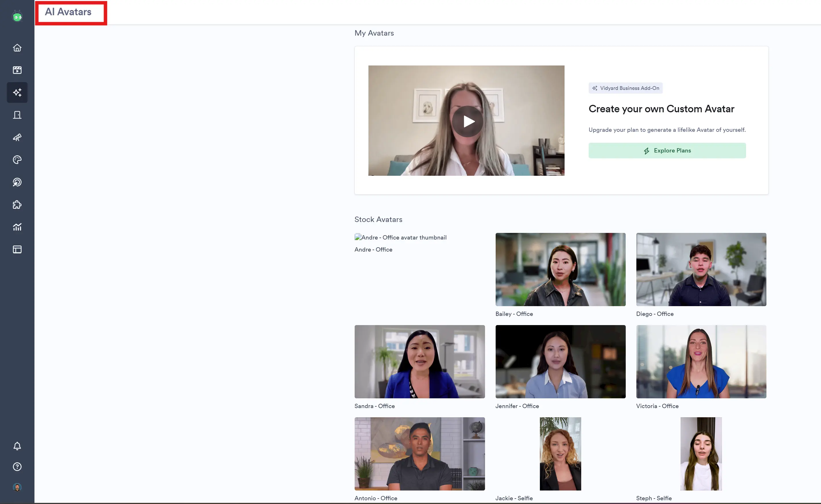Open the Home icon in sidebar

[x=17, y=48]
